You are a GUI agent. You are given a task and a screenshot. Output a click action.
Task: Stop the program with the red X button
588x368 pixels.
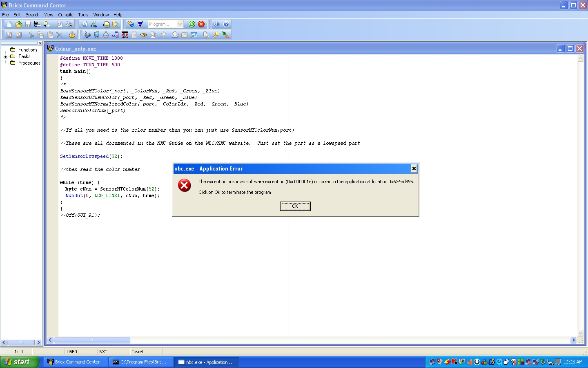[x=201, y=24]
